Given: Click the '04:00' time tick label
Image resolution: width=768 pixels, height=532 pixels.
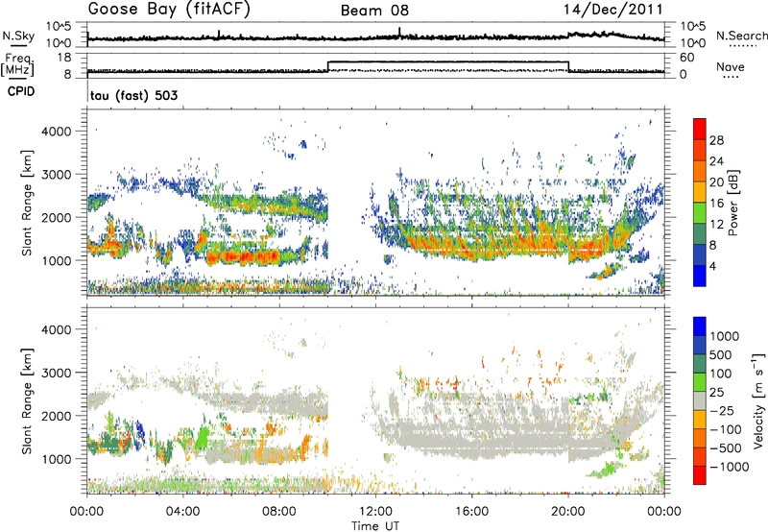Looking at the screenshot, I should click(x=182, y=512).
